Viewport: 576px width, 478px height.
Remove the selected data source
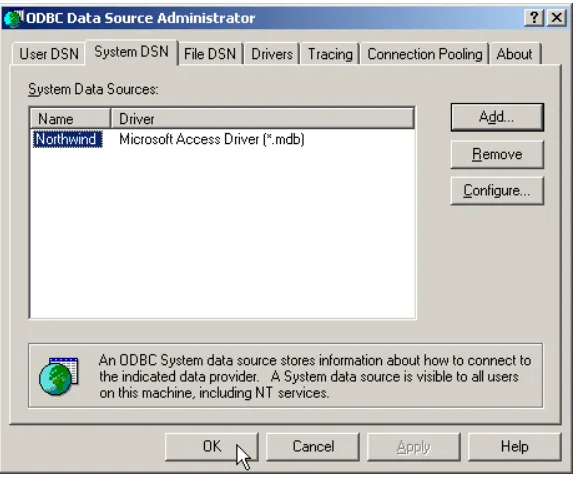497,154
